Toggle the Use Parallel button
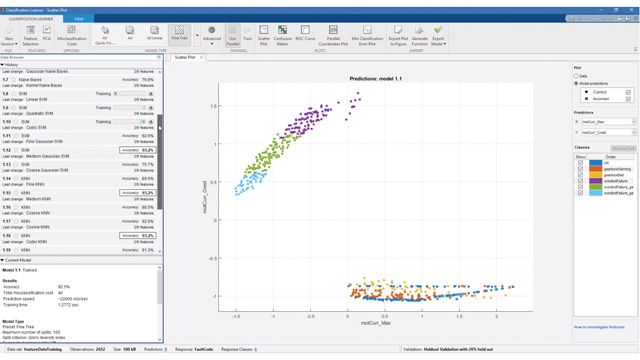 tap(232, 35)
